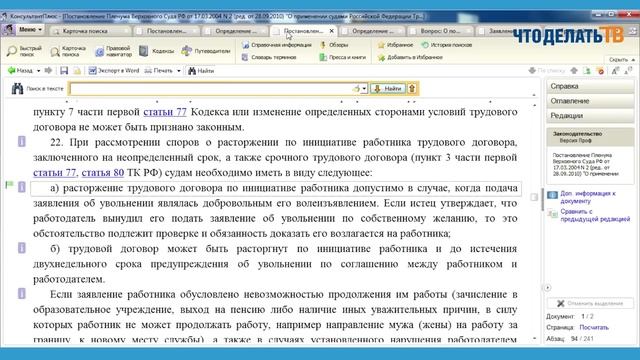The height and width of the screenshot is (360, 640).
Task: Expand Печать dropdown arrow
Action: [x=179, y=71]
